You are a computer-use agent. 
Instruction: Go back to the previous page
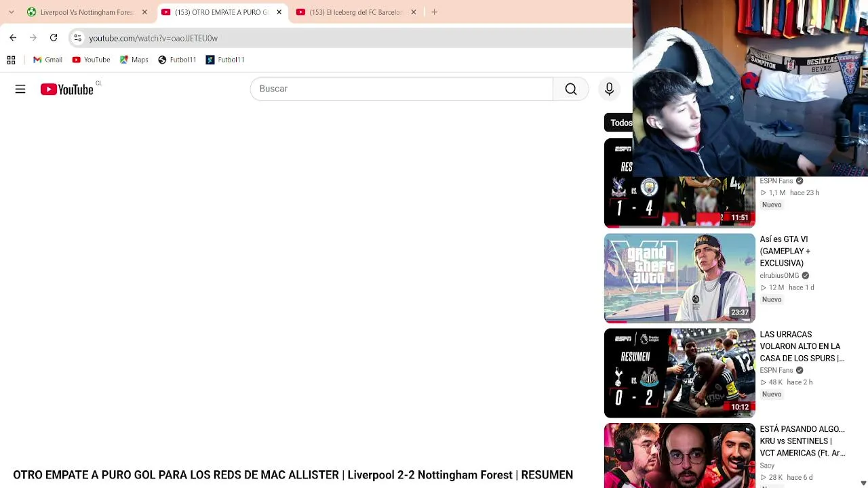(x=13, y=38)
